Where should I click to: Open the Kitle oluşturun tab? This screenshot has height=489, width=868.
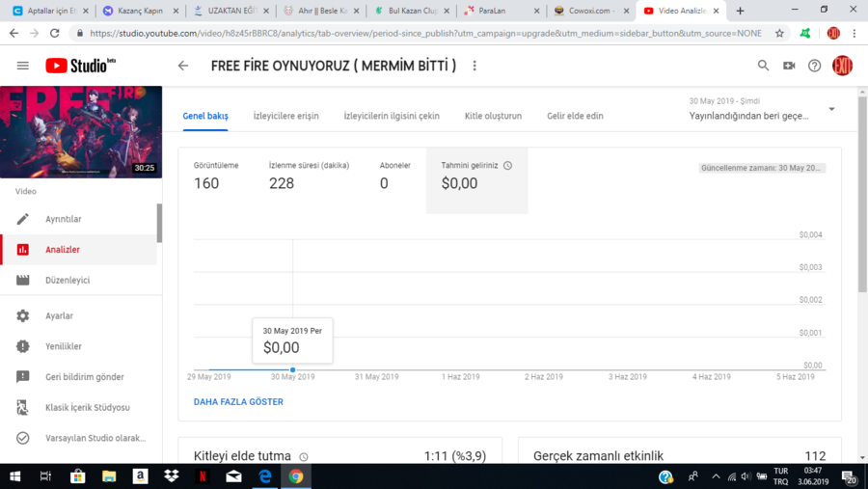[493, 116]
